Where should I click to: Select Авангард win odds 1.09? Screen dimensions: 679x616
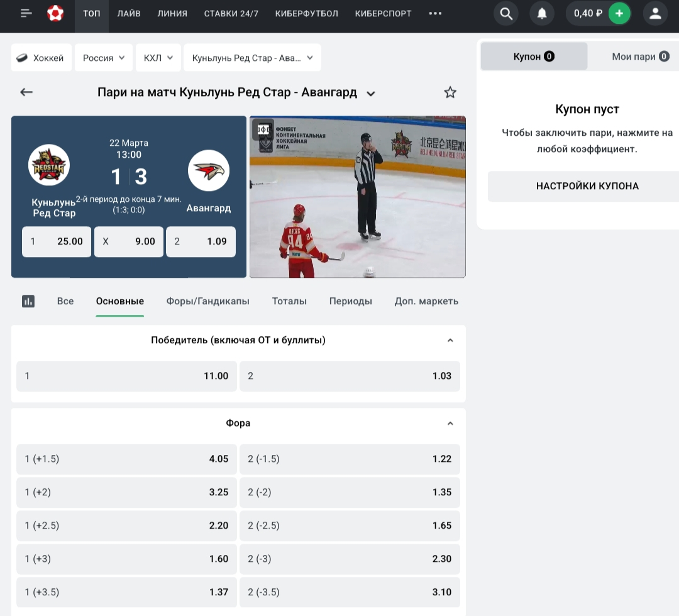tap(201, 241)
